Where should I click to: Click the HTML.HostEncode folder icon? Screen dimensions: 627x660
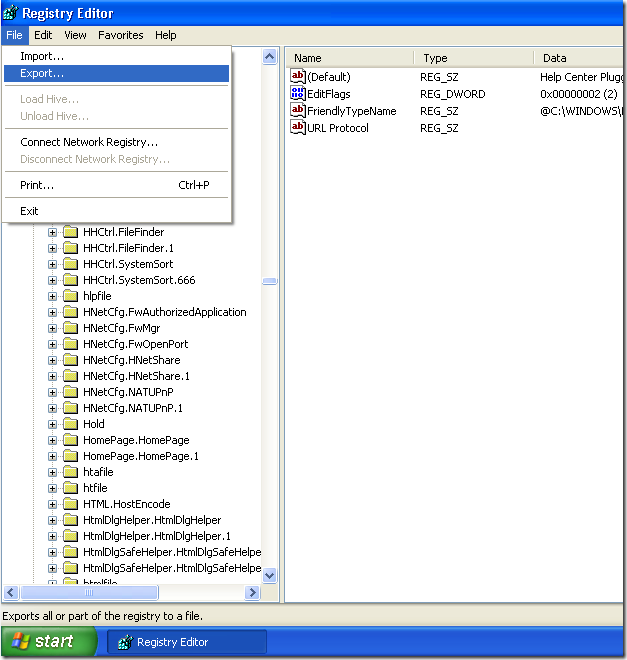click(x=70, y=504)
